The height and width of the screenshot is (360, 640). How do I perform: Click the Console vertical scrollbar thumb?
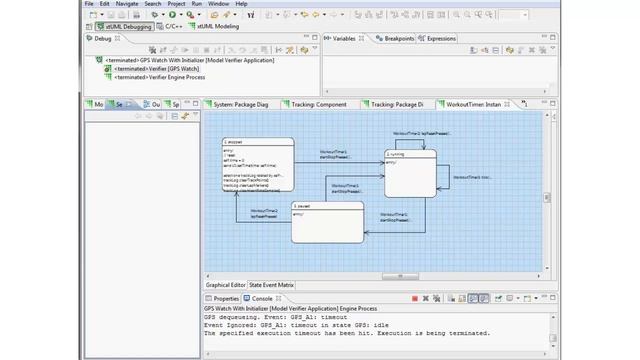coord(553,338)
